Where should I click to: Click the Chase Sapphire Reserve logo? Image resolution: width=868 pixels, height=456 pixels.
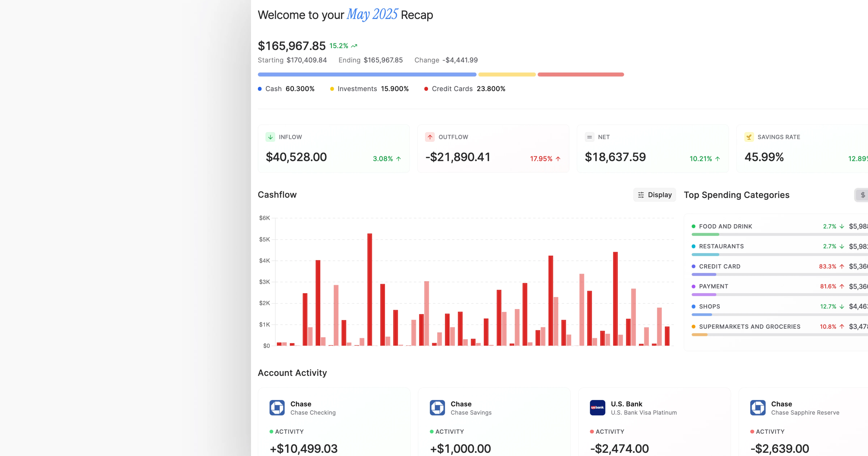pos(758,408)
